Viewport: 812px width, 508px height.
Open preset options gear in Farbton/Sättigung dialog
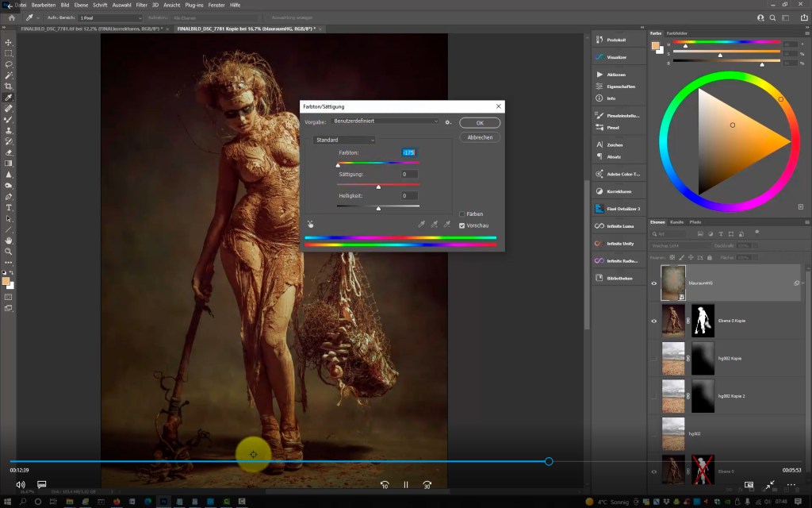click(x=448, y=122)
